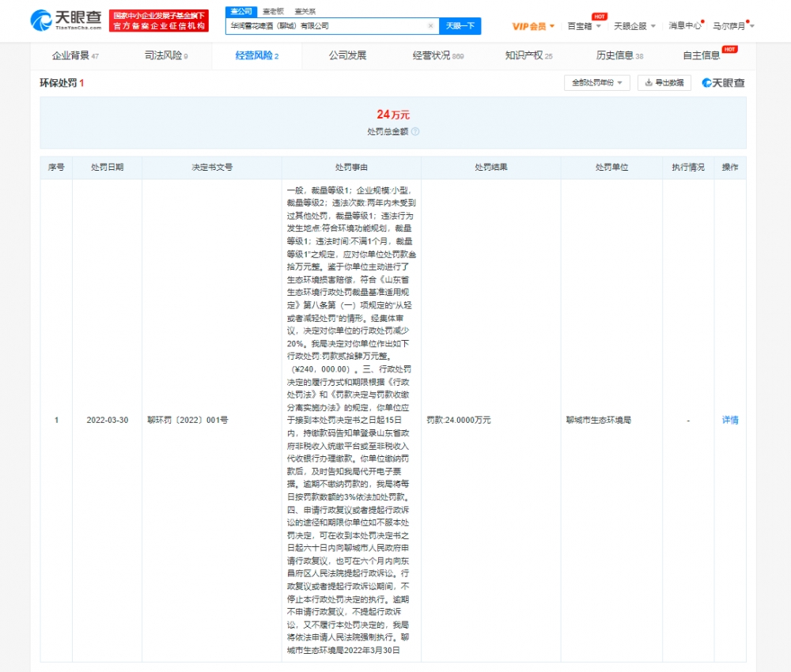Select the 经营风险 tab
The image size is (791, 672).
coord(257,55)
